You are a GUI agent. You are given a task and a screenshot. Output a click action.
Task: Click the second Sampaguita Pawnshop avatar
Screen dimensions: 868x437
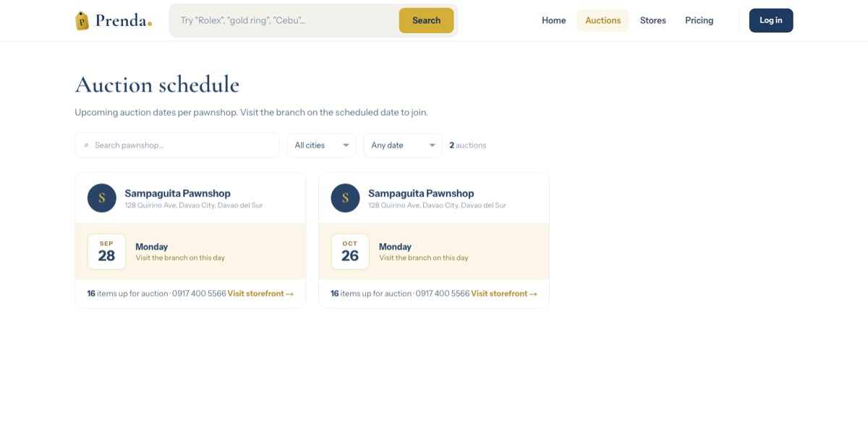click(345, 198)
